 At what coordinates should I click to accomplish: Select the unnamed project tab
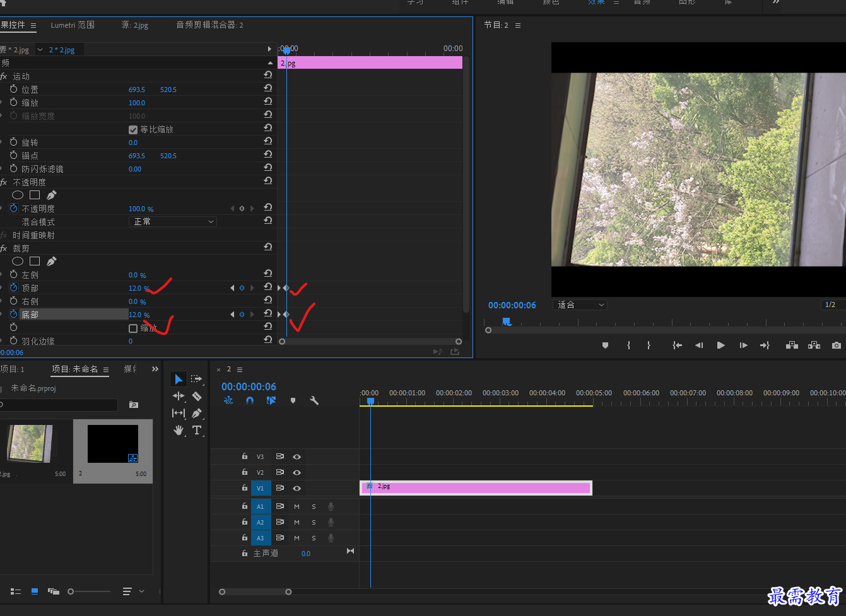click(x=75, y=369)
